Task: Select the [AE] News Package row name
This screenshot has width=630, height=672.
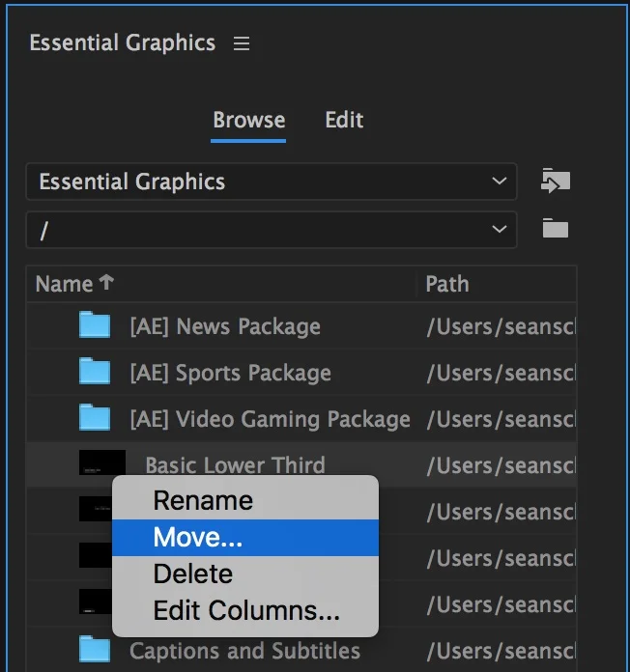Action: click(225, 326)
